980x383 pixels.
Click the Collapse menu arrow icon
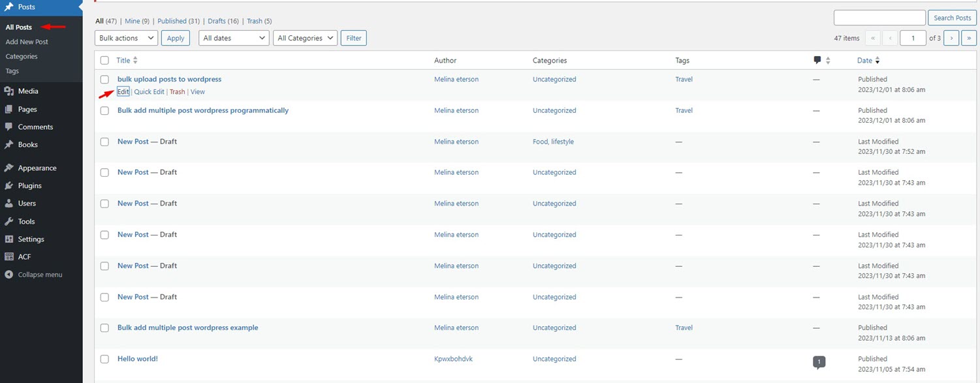click(8, 275)
